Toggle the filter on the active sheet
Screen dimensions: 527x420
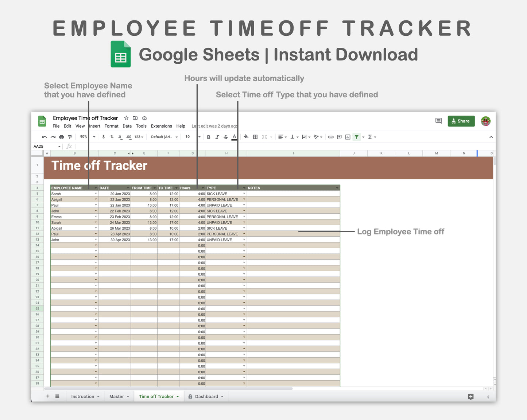[x=356, y=137]
